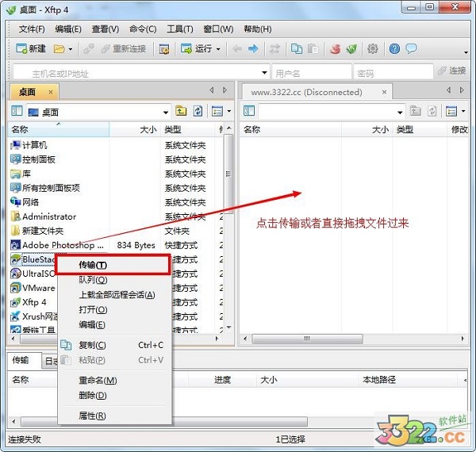The image size is (476, 452).
Task: Choose 上载全部远程会话(A) in context menu
Action: (115, 295)
